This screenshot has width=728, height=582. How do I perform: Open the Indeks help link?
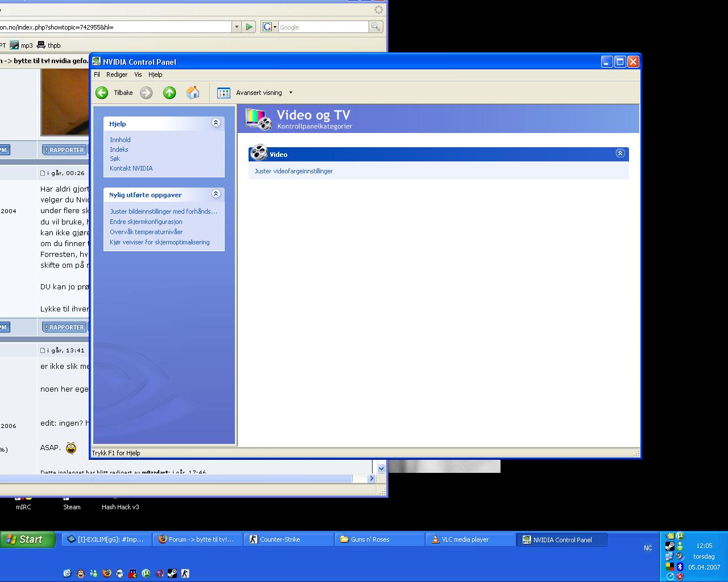coord(119,149)
